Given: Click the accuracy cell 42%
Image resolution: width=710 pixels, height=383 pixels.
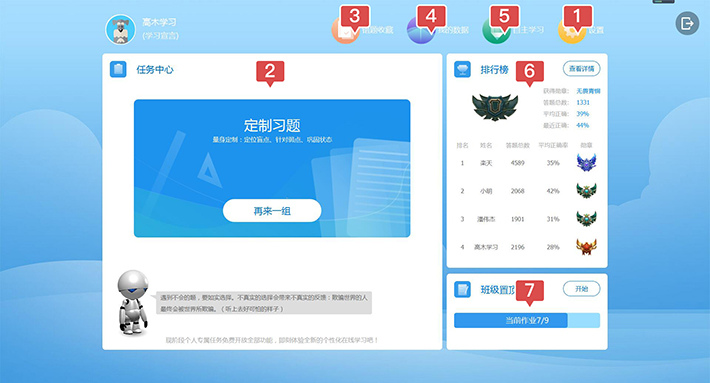Looking at the screenshot, I should (553, 191).
